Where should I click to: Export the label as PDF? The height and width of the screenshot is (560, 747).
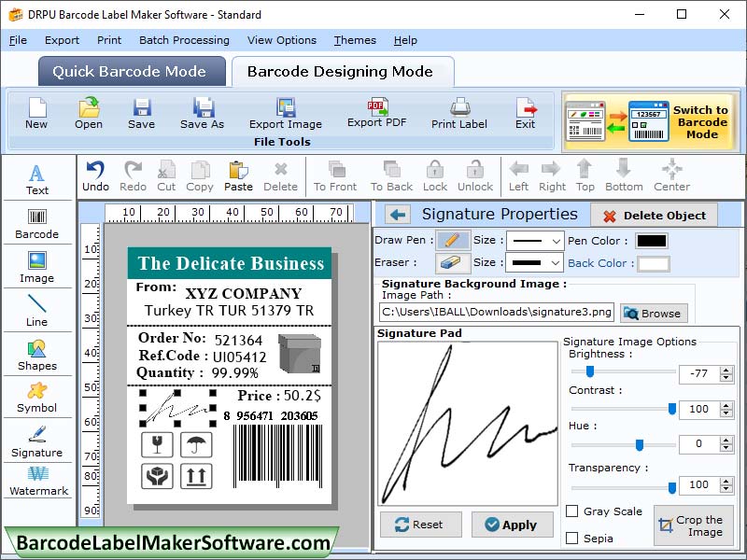377,112
